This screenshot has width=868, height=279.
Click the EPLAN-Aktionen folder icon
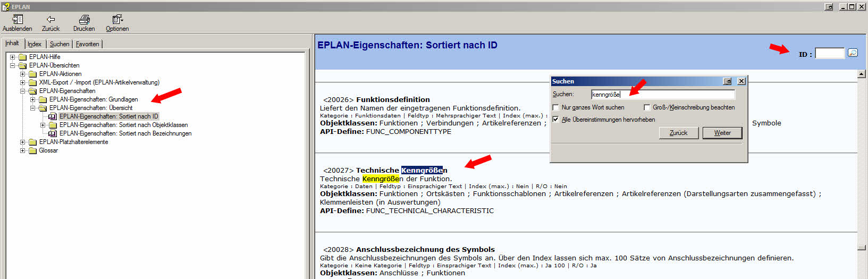tap(33, 74)
